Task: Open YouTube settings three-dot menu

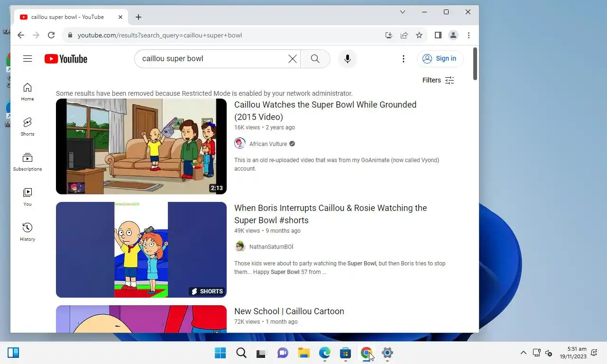Action: pyautogui.click(x=404, y=59)
